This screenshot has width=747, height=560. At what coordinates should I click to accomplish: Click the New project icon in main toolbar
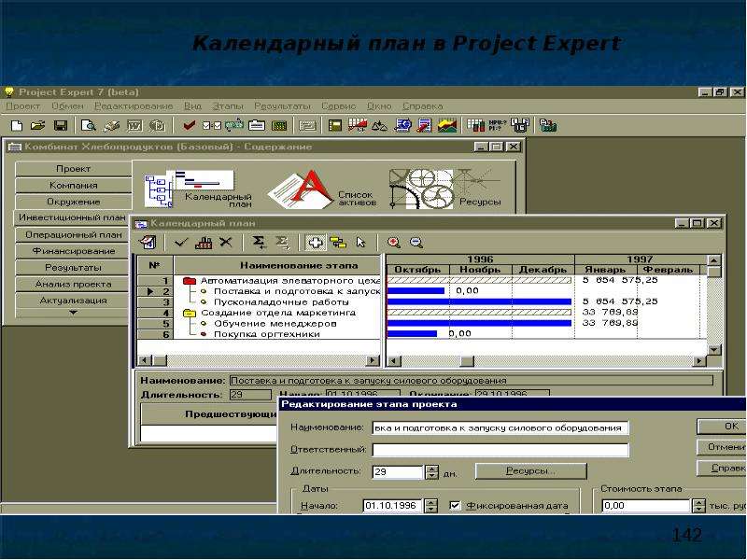coord(17,126)
